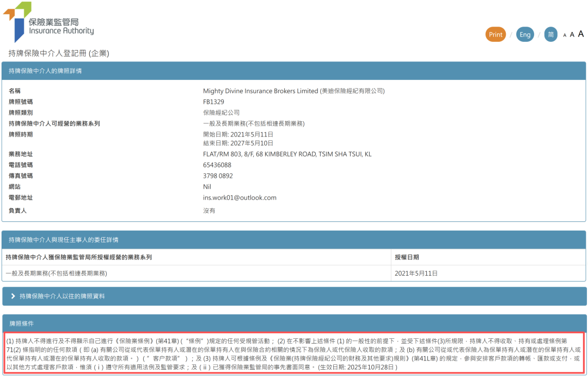Click the 持牌保險中介人的牌照詳情 panel header
588x379 pixels.
tap(45, 71)
